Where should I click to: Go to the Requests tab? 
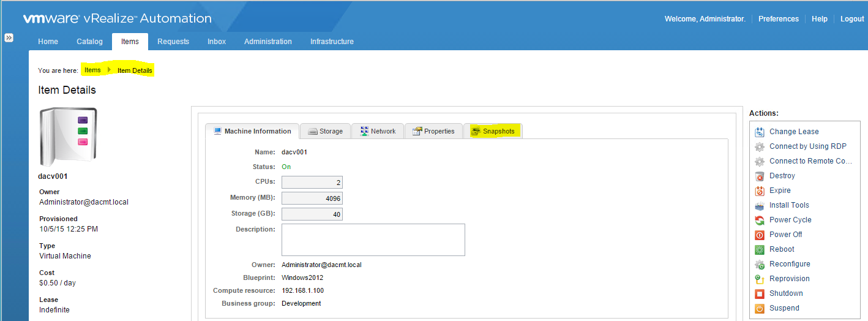coord(173,42)
